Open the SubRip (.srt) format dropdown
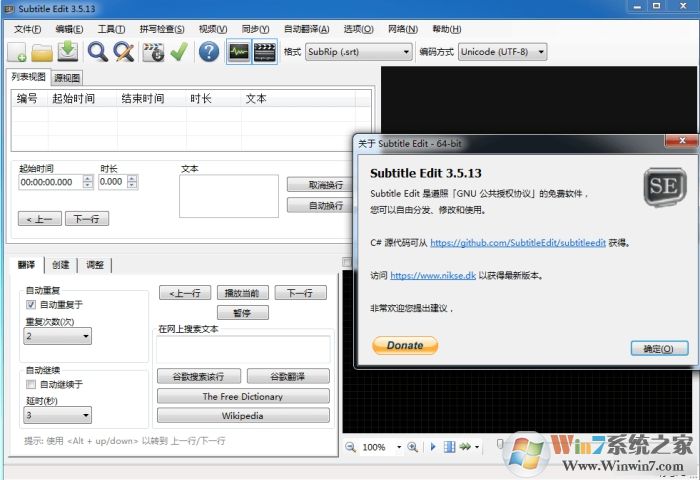The height and width of the screenshot is (480, 700). [358, 51]
